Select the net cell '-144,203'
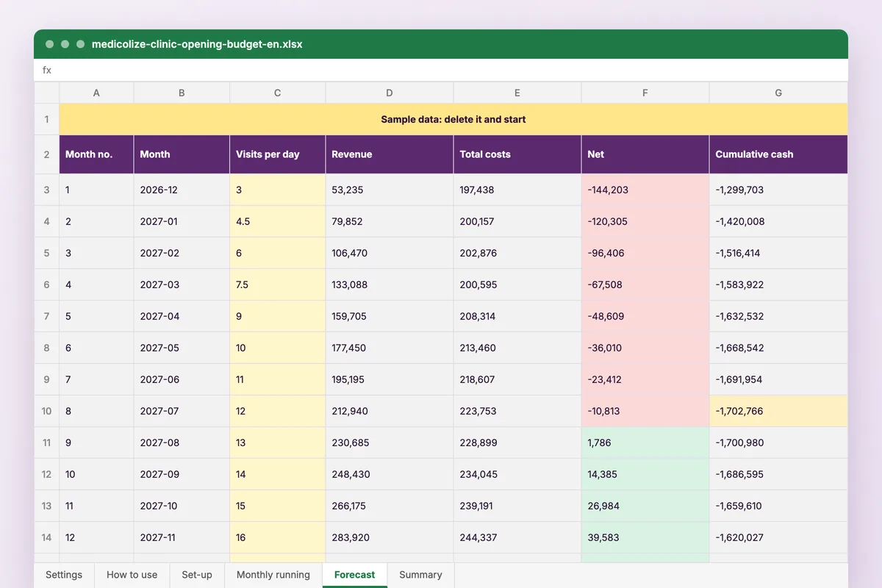 coord(645,190)
